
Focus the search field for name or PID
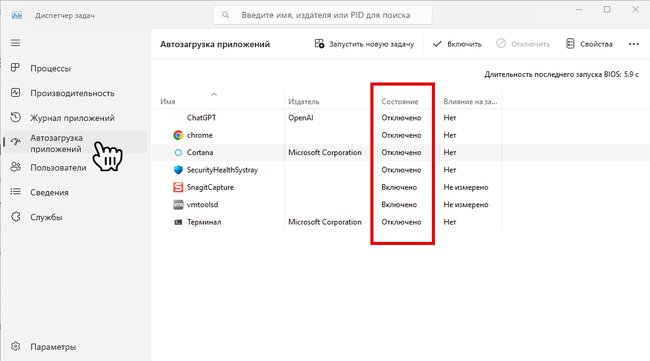(x=323, y=15)
